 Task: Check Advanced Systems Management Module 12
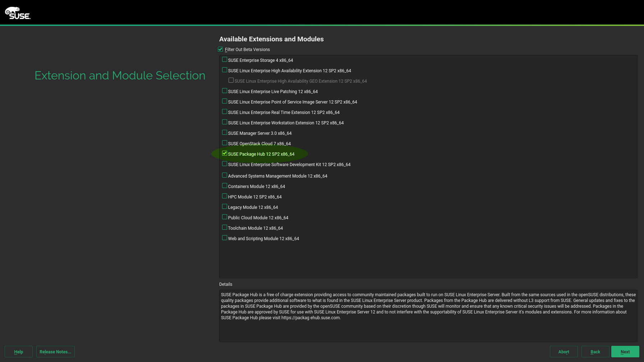225,175
